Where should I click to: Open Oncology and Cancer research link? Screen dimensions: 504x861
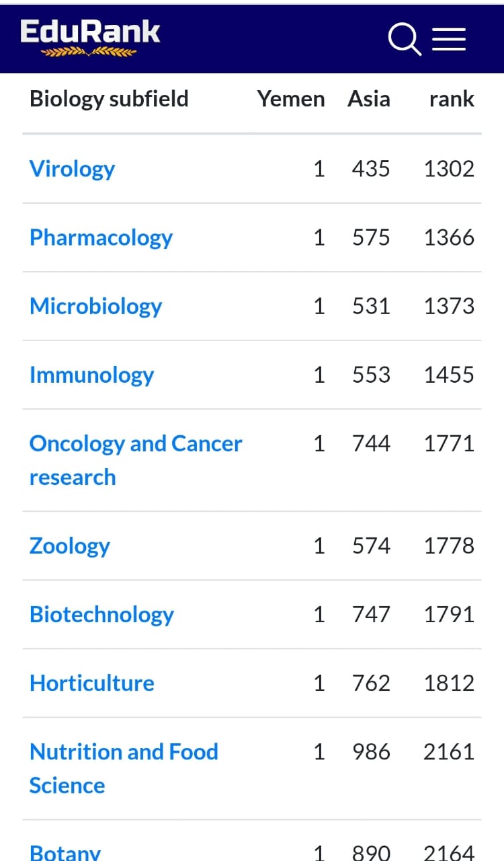(136, 460)
